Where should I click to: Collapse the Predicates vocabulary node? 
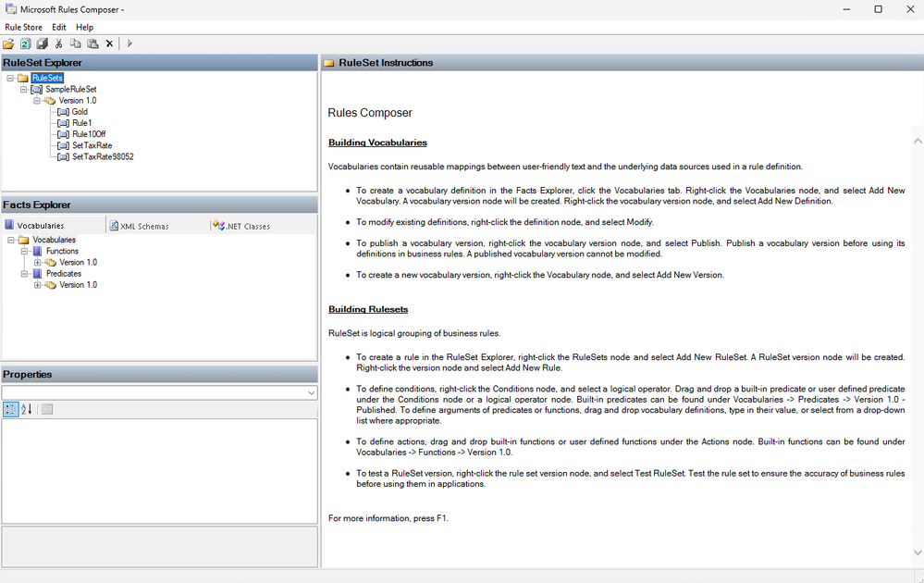tap(24, 274)
